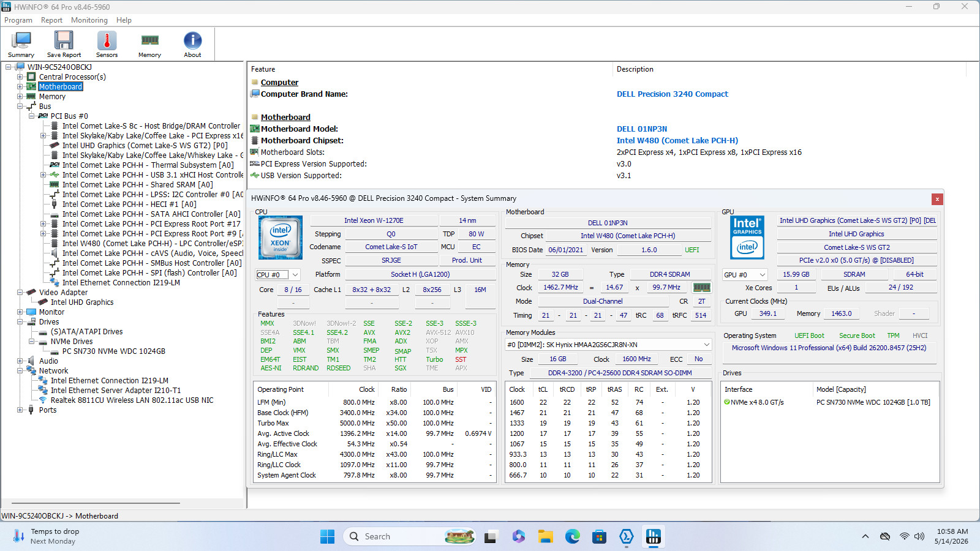Open the Report menu
This screenshot has height=551, width=980.
[x=51, y=20]
